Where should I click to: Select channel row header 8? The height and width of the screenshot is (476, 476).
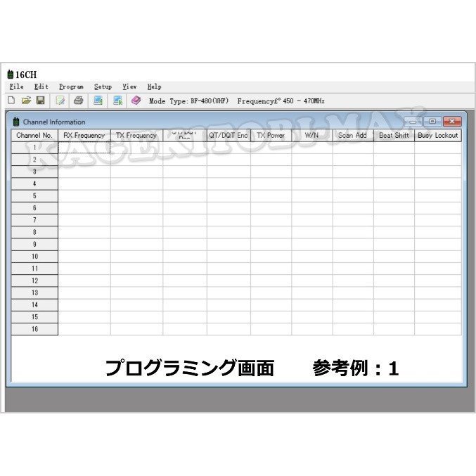coord(34,233)
